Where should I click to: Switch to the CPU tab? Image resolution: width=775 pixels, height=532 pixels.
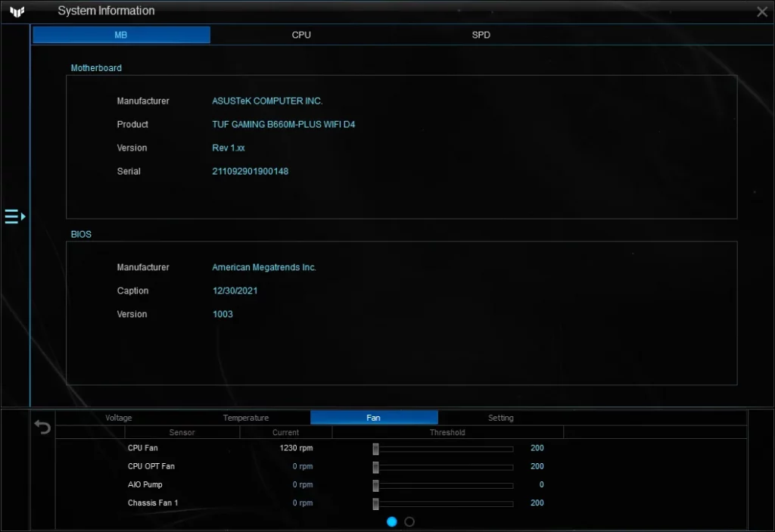(x=301, y=35)
